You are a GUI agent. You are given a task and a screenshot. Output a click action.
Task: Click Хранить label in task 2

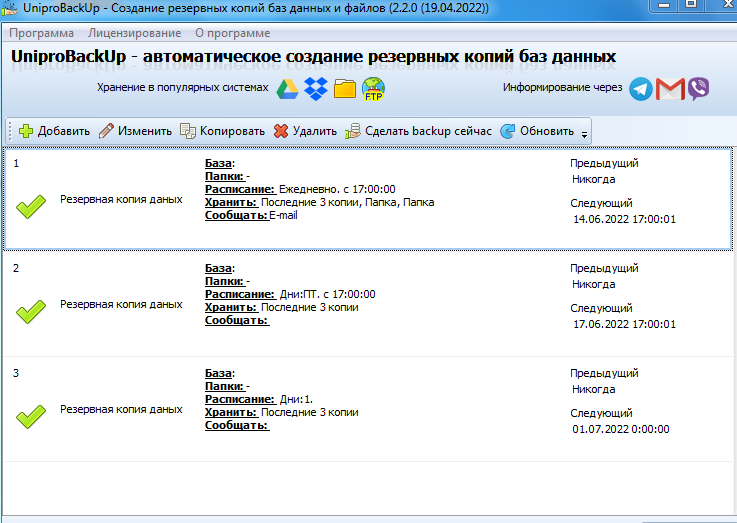click(x=231, y=307)
